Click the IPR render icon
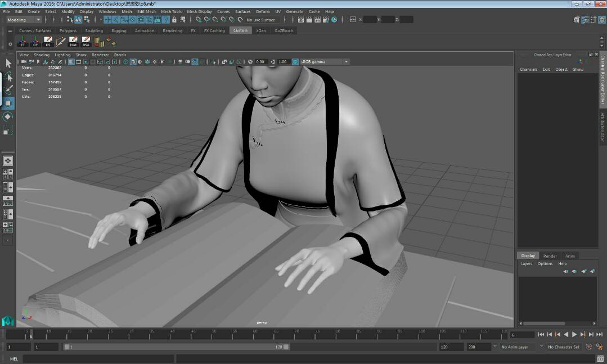The width and height of the screenshot is (607, 364). tap(317, 19)
